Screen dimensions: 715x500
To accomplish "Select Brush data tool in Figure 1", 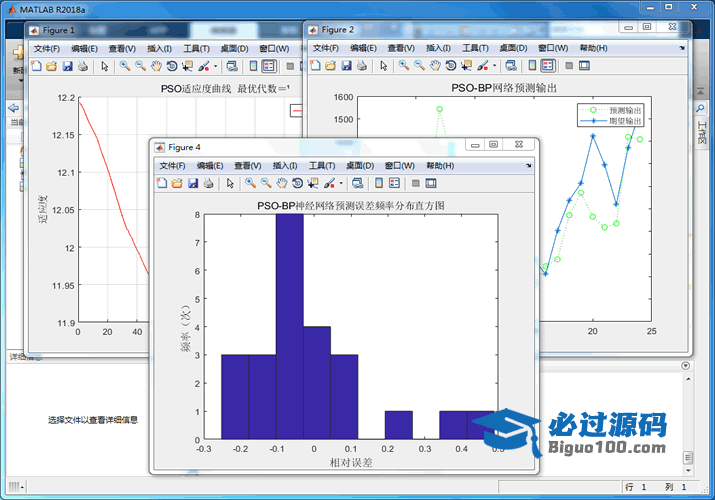I will (x=203, y=67).
